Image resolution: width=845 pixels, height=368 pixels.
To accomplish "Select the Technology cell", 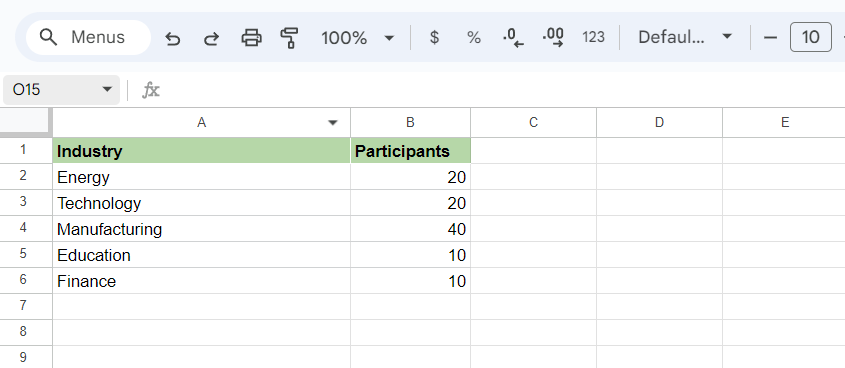I will [202, 203].
